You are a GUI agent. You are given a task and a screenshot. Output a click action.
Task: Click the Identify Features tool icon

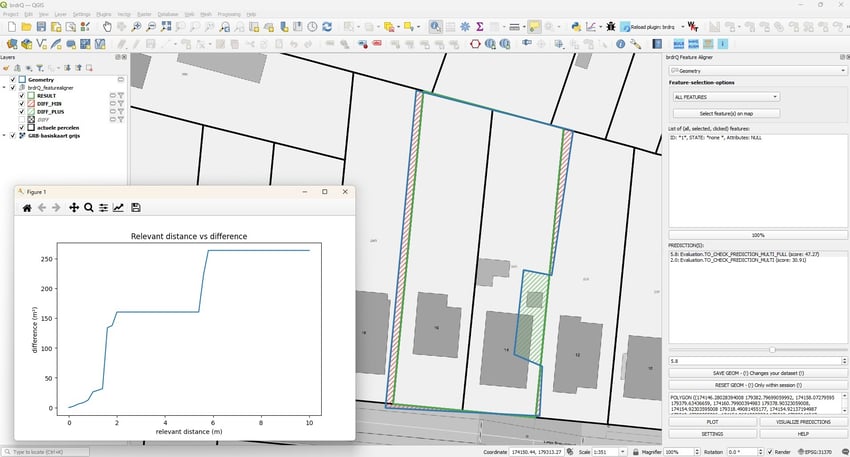[x=436, y=27]
